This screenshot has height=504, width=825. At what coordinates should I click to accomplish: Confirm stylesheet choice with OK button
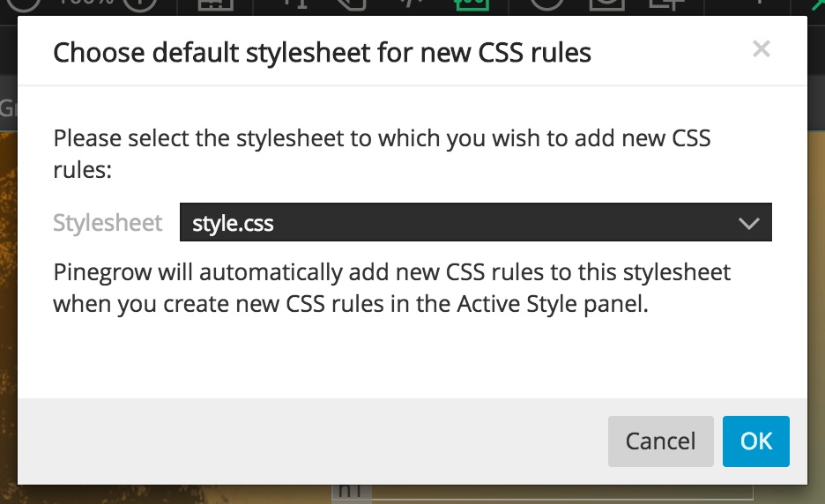[755, 441]
